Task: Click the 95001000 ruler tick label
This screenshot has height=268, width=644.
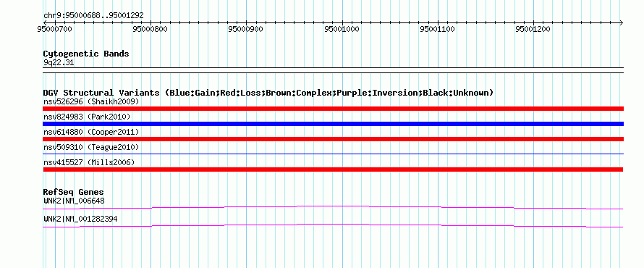Action: pos(342,29)
